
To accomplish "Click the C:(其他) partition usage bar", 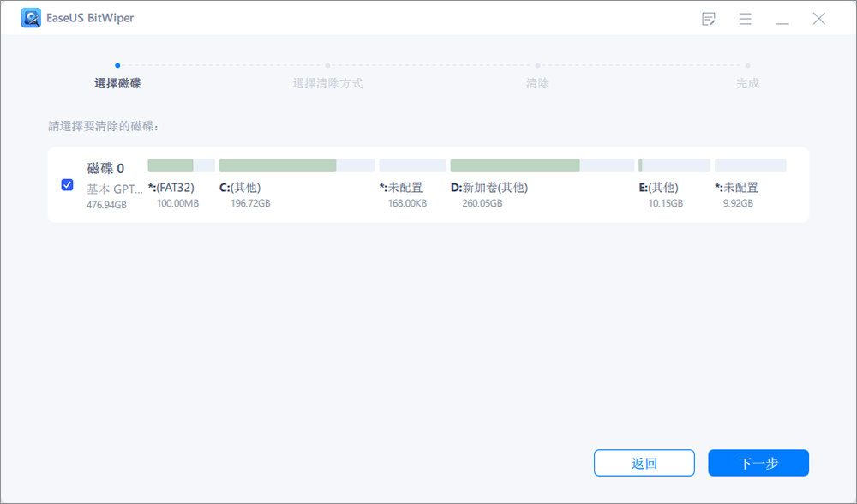I will pyautogui.click(x=297, y=165).
